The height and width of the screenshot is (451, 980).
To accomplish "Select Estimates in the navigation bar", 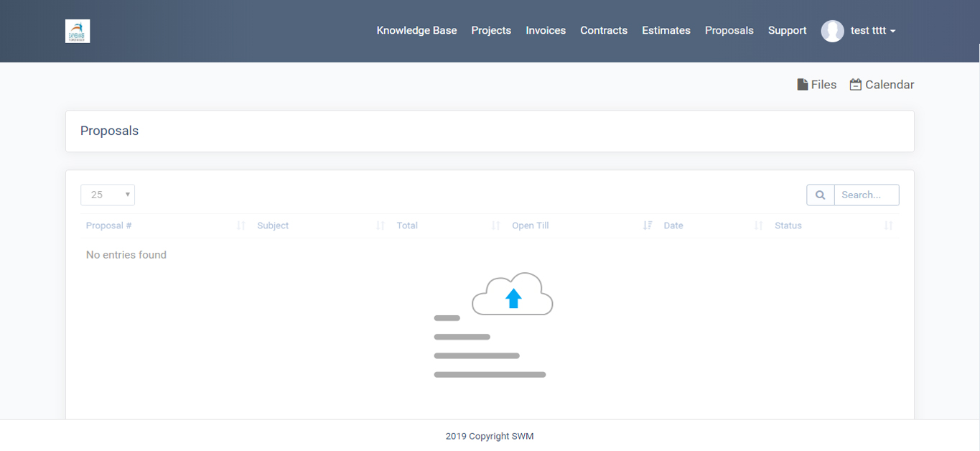I will pos(666,31).
